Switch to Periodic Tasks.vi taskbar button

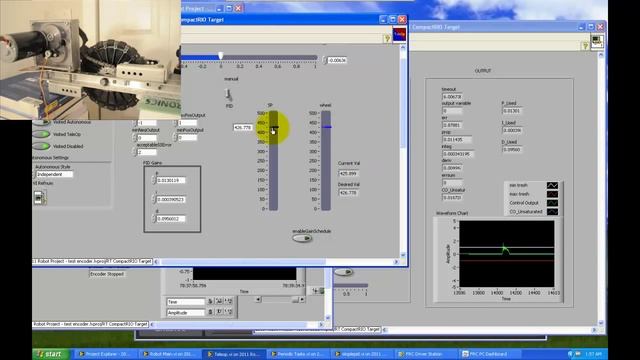click(x=297, y=354)
